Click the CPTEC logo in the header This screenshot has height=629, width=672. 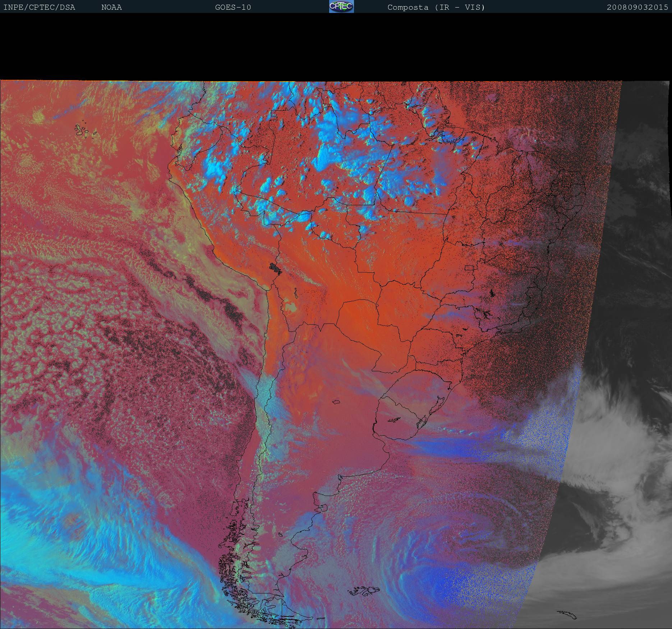click(341, 6)
